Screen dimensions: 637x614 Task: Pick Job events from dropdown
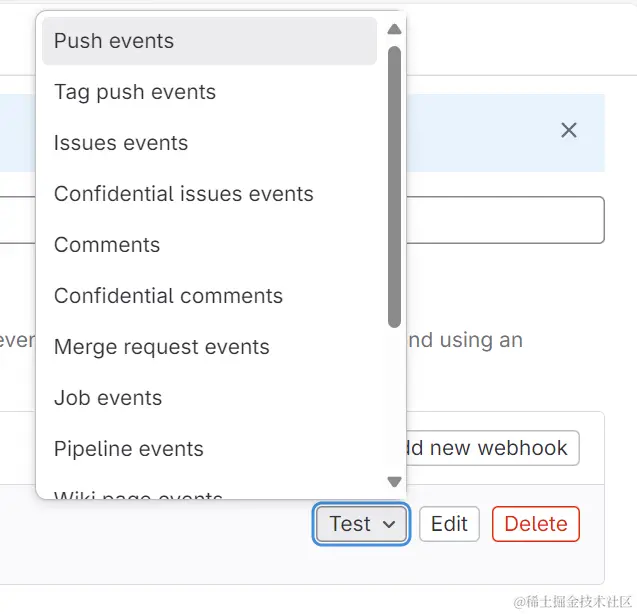[x=108, y=398]
